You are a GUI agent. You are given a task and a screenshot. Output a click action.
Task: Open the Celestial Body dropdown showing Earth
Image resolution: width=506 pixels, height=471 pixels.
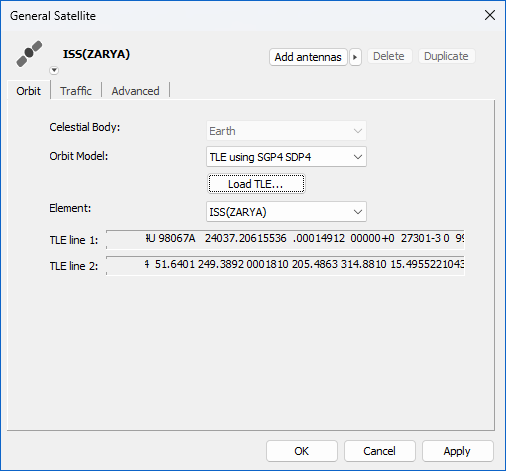click(x=286, y=131)
